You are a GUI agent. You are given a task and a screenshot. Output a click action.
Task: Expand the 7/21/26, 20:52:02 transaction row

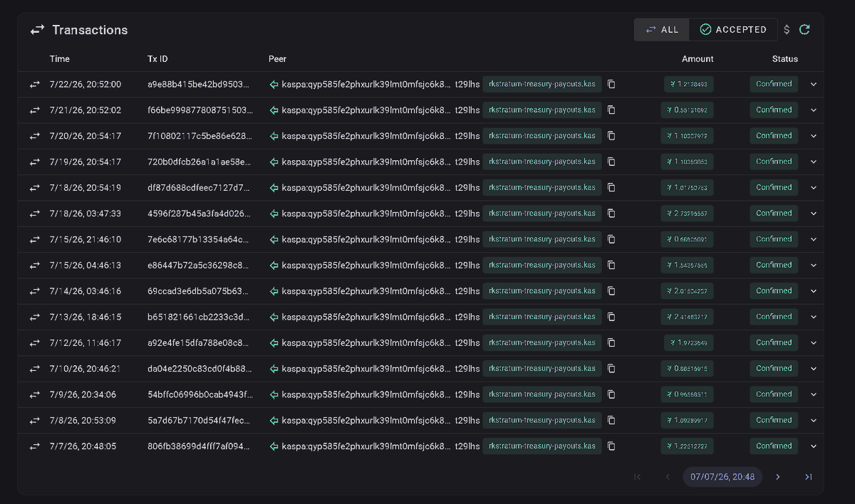click(814, 110)
